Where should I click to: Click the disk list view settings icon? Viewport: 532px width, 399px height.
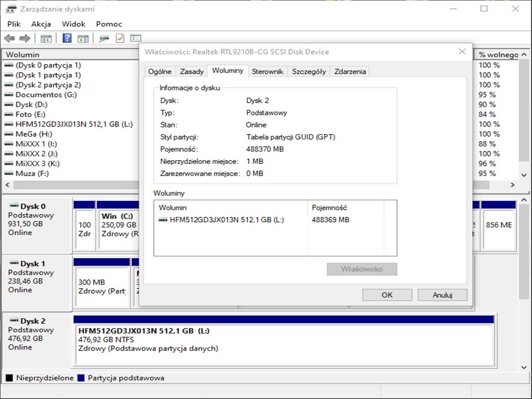[x=136, y=38]
